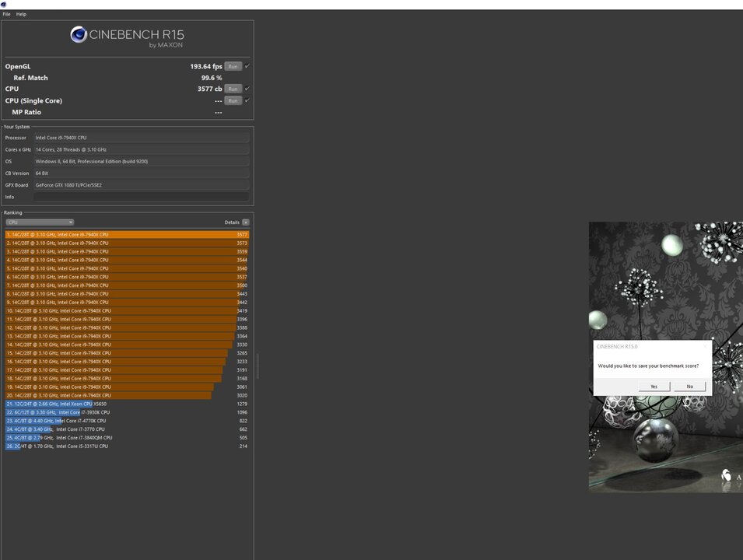The height and width of the screenshot is (560, 743).
Task: Toggle the OpenGL test checkbox
Action: click(x=247, y=66)
